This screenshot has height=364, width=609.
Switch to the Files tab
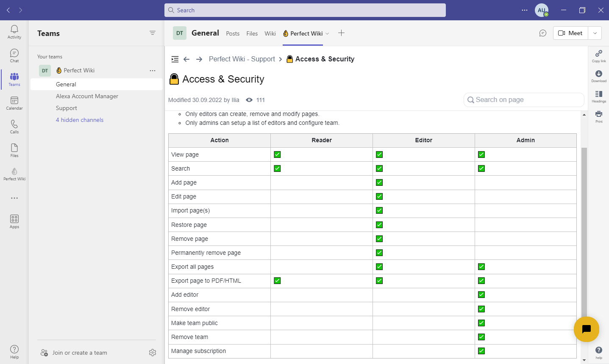[252, 33]
